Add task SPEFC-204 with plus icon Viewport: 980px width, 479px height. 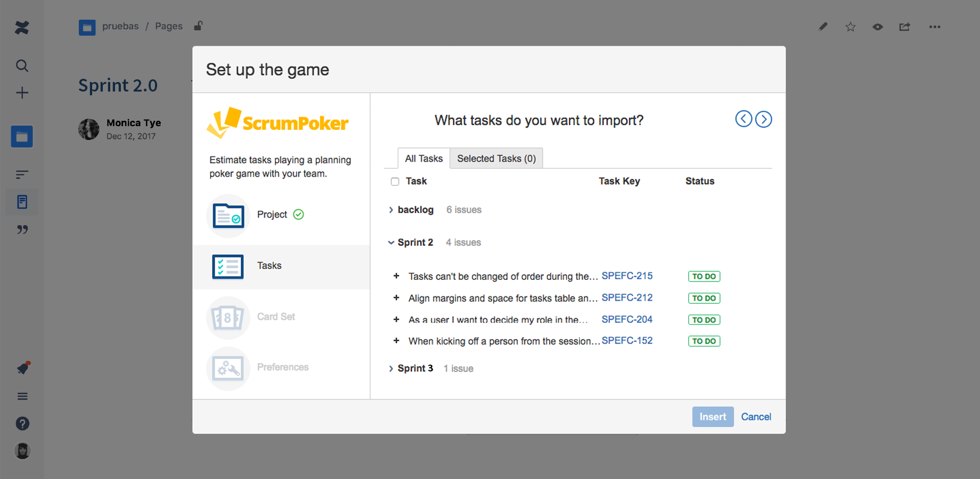(396, 319)
